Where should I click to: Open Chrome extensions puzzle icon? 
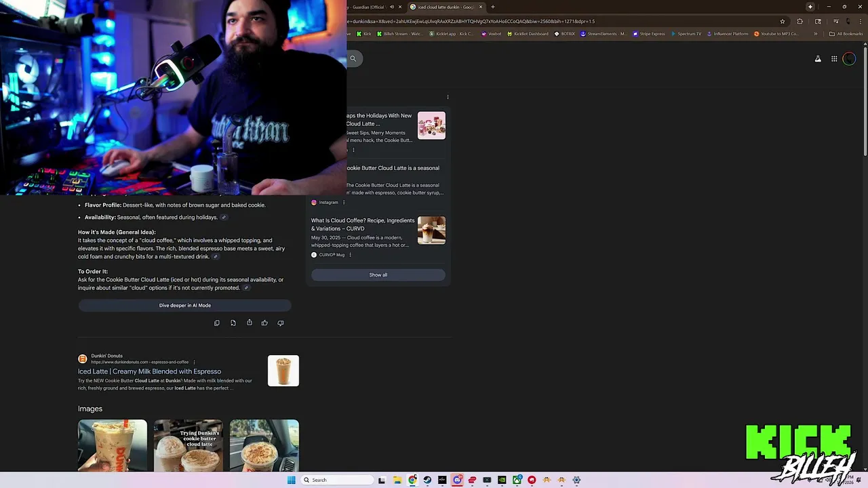[800, 21]
